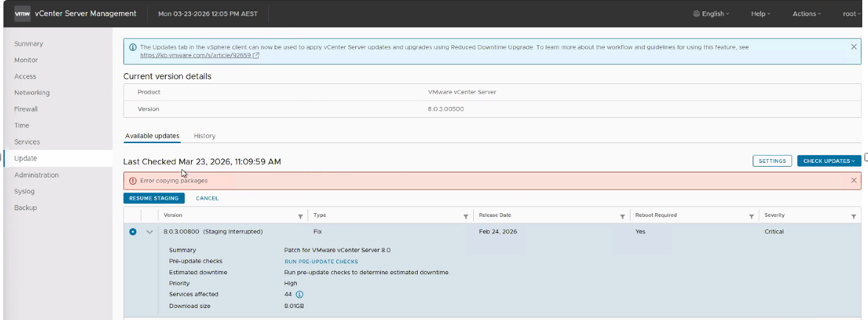
Task: Click current version value 8.0.3.00500
Action: click(x=446, y=109)
